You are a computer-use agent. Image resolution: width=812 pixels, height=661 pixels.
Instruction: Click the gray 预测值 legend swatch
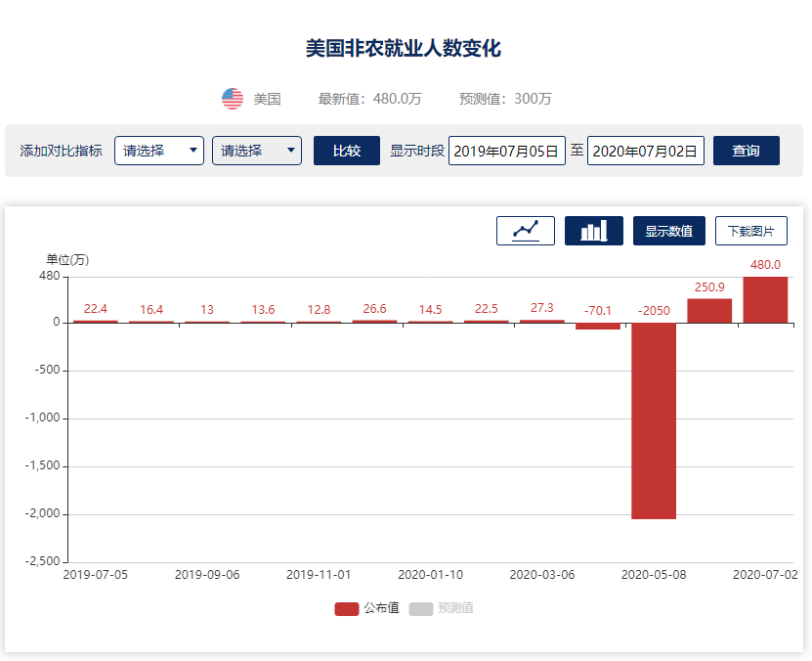coord(421,608)
